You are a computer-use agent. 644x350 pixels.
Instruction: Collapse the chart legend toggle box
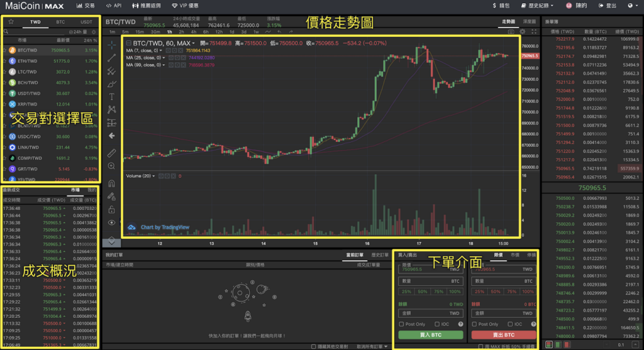128,43
